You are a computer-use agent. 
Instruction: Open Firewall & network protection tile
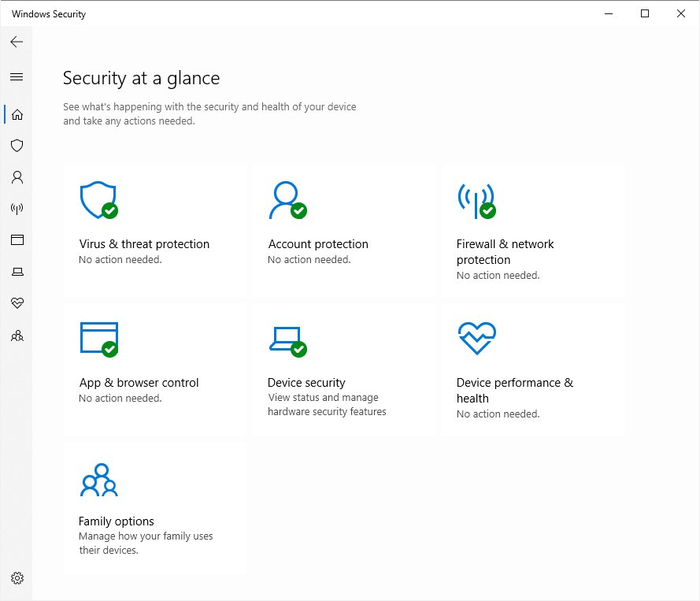(532, 230)
